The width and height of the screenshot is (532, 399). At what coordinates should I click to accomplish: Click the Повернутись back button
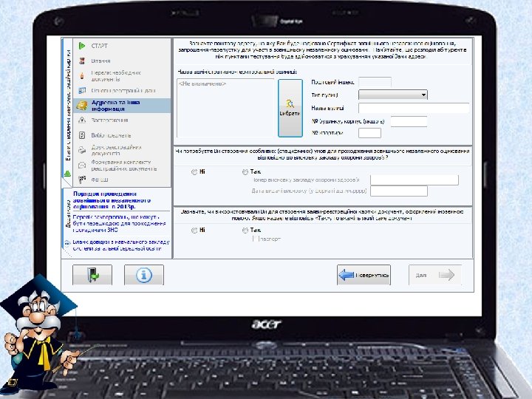click(x=364, y=275)
